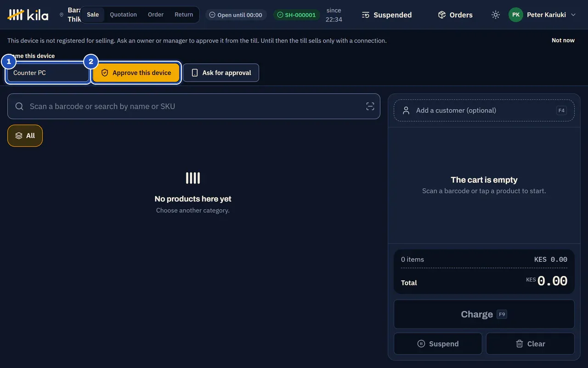Viewport: 588px width, 368px height.
Task: Select the All category chip
Action: click(x=25, y=136)
